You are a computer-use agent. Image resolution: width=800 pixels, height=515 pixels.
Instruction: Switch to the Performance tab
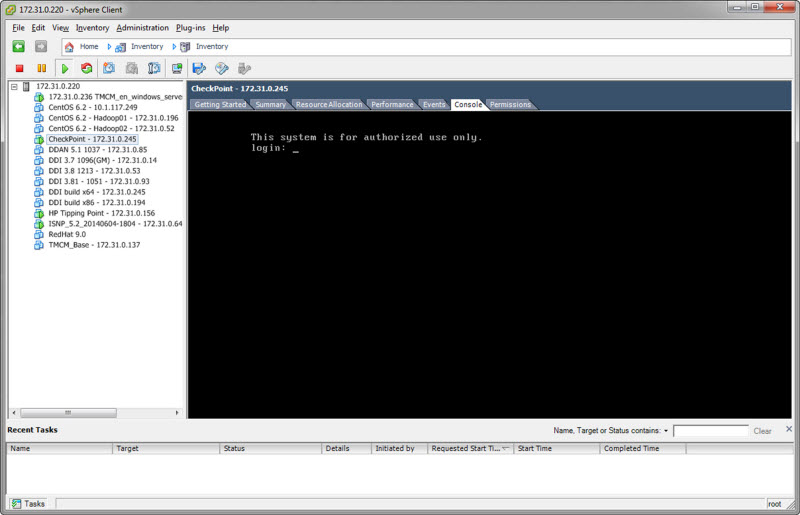coord(392,104)
